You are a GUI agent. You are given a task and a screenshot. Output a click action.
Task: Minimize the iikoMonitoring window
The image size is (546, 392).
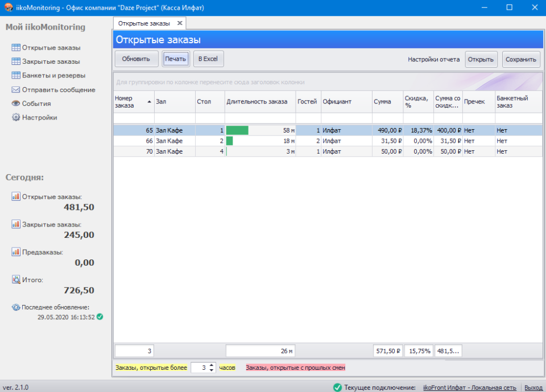(x=485, y=7)
